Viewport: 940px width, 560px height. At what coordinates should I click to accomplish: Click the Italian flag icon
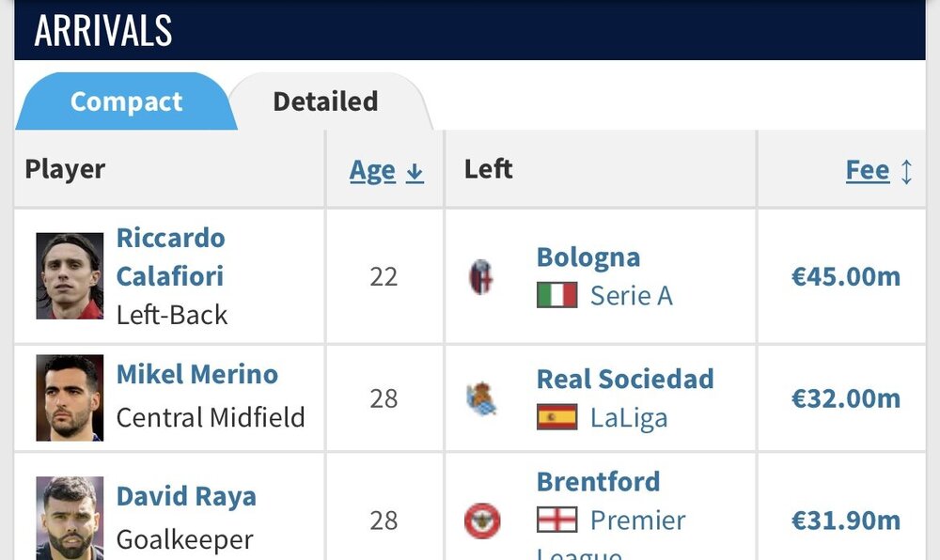556,296
